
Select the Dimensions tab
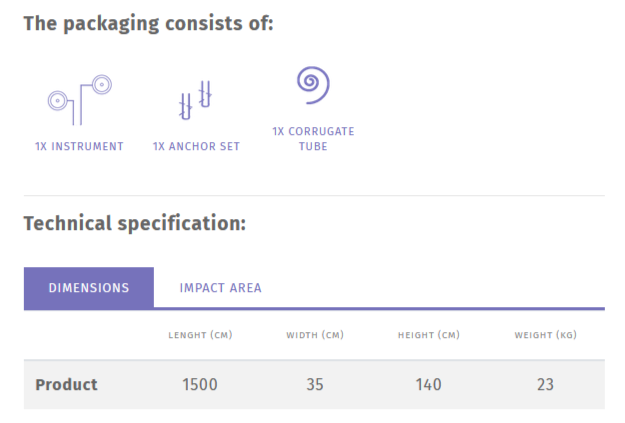click(x=89, y=288)
